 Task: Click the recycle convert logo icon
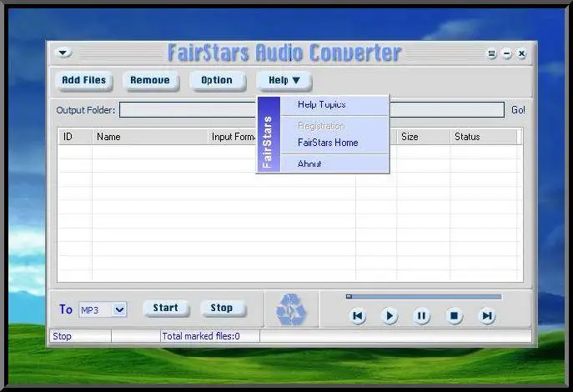point(291,309)
